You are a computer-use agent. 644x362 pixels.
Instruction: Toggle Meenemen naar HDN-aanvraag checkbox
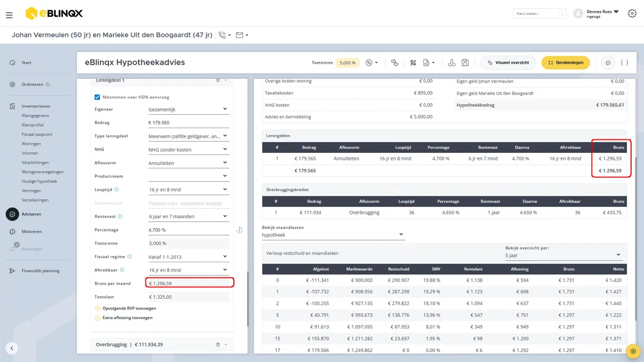pyautogui.click(x=97, y=97)
